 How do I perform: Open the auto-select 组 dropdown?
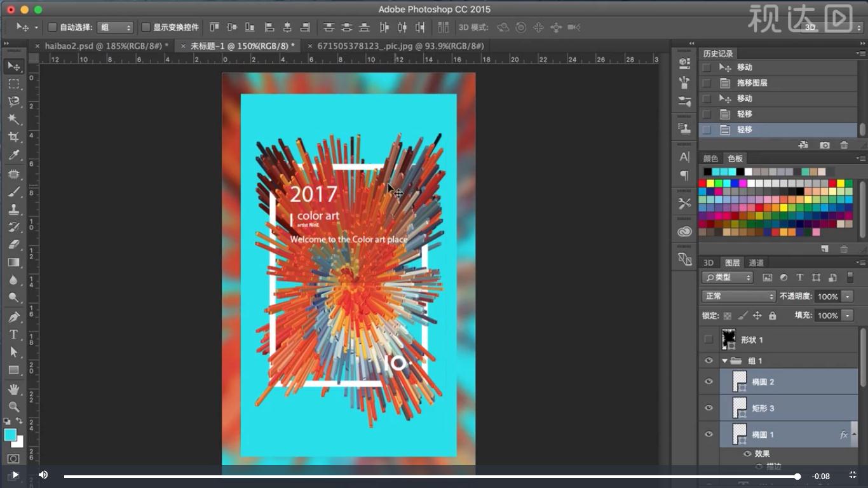click(x=115, y=27)
